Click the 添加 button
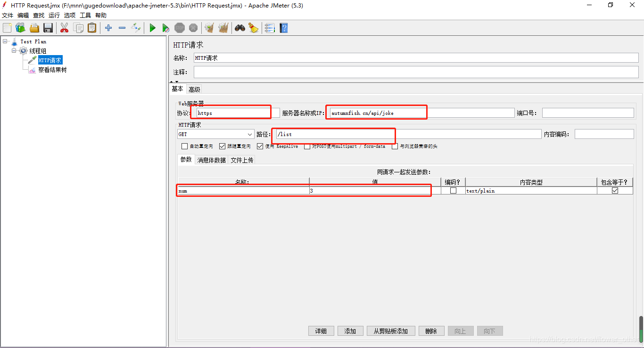This screenshot has width=644, height=348. point(350,331)
